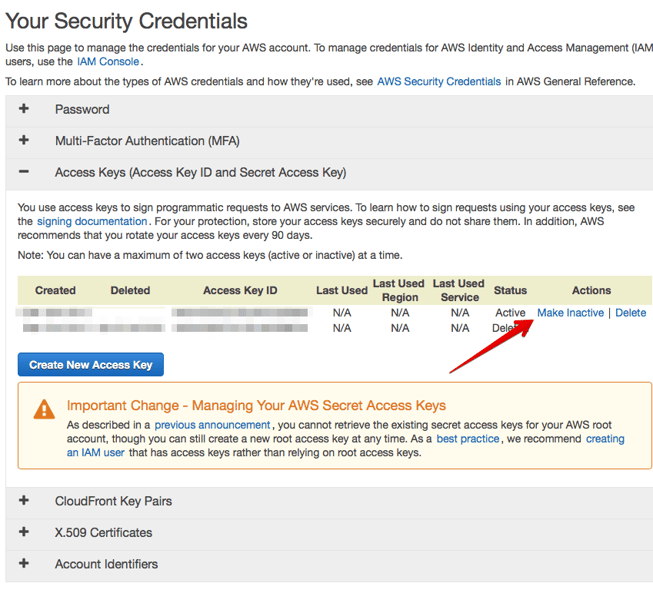Click the Create New Access Key button
653x593 pixels.
(91, 365)
